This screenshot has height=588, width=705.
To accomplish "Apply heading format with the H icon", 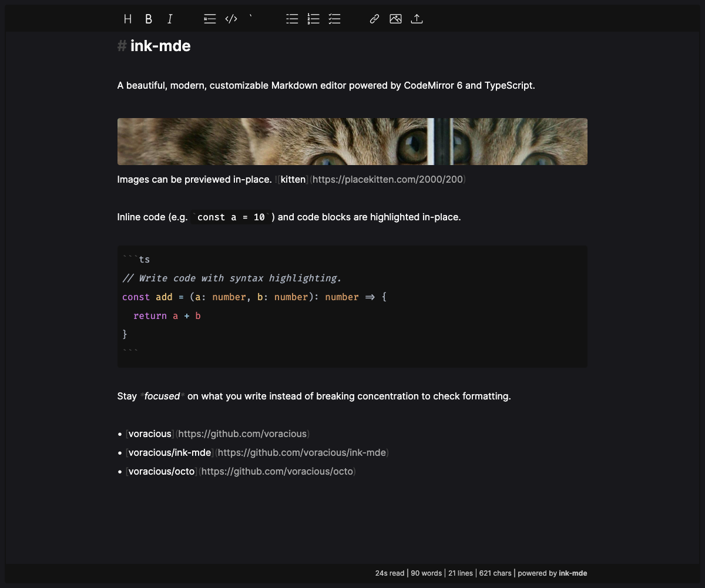I will click(127, 19).
